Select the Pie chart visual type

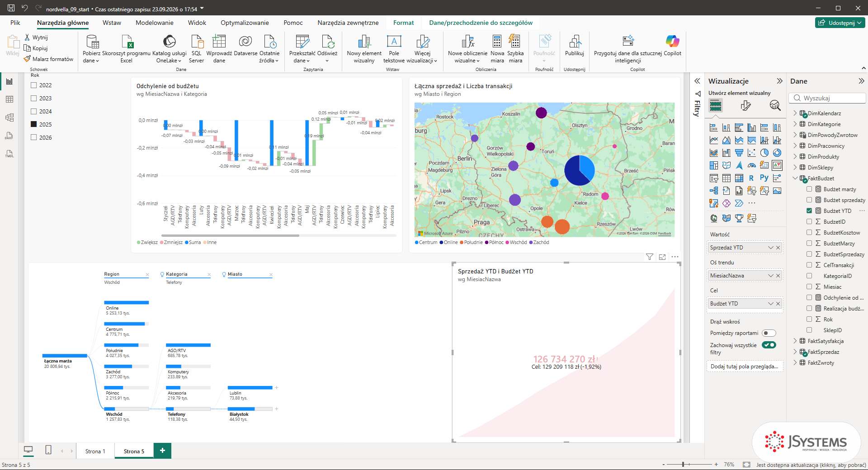click(764, 153)
